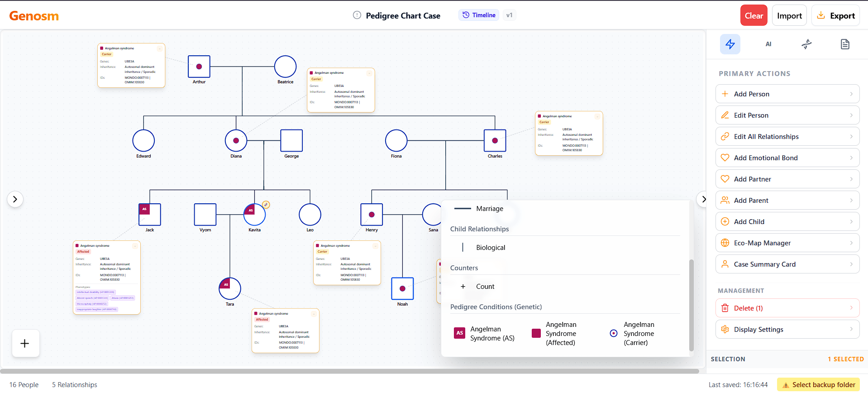868x393 pixels.
Task: Click the Add Child circled plus icon
Action: point(725,221)
